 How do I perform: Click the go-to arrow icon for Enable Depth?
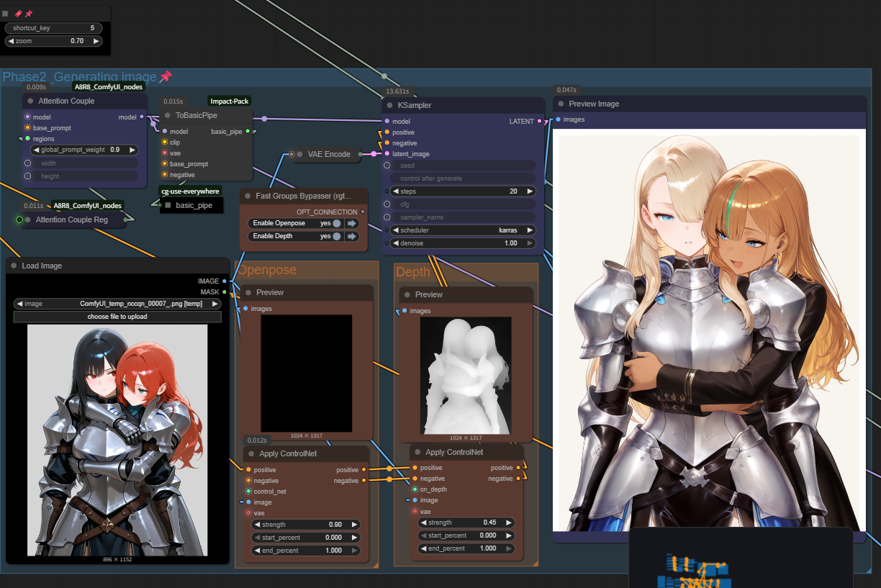(352, 236)
